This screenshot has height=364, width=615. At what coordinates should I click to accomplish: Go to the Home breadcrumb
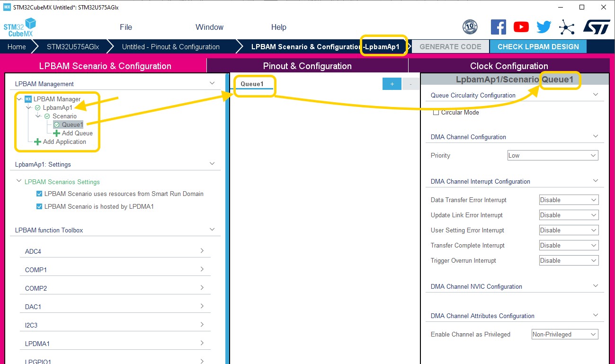click(x=17, y=46)
